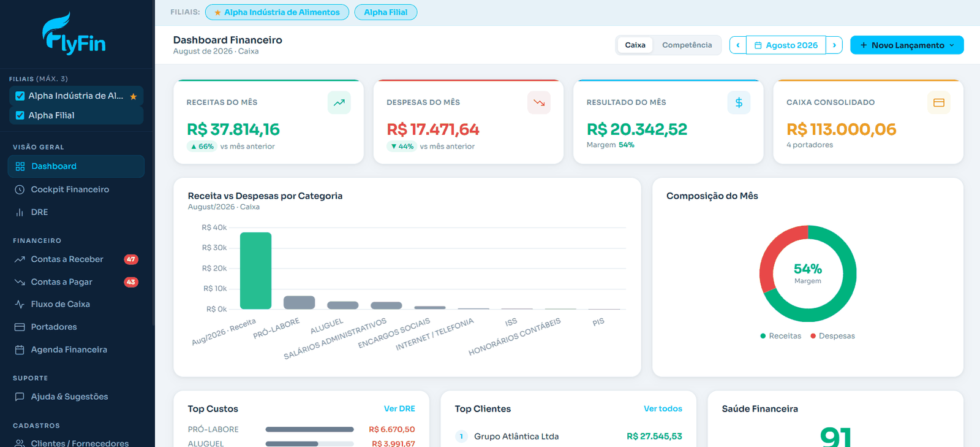Click the Dashboard grid icon in sidebar
Viewport: 980px width, 447px height.
[x=20, y=166]
